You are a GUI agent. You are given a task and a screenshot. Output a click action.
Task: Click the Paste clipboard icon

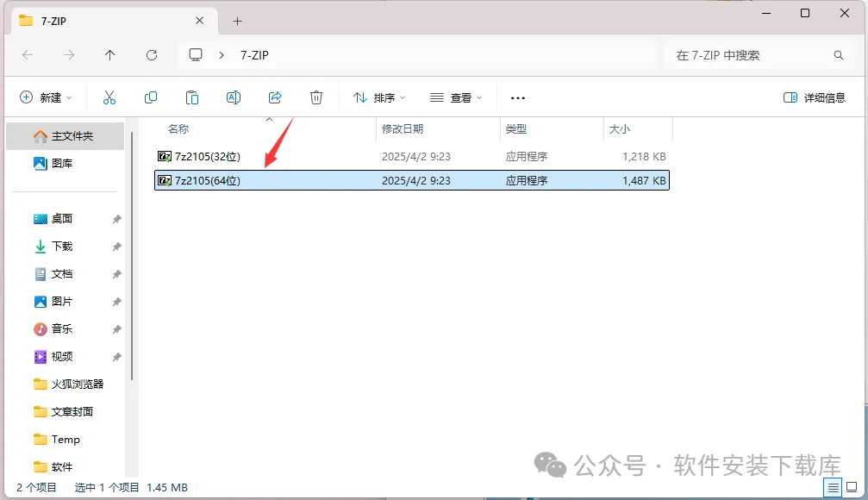click(x=192, y=98)
